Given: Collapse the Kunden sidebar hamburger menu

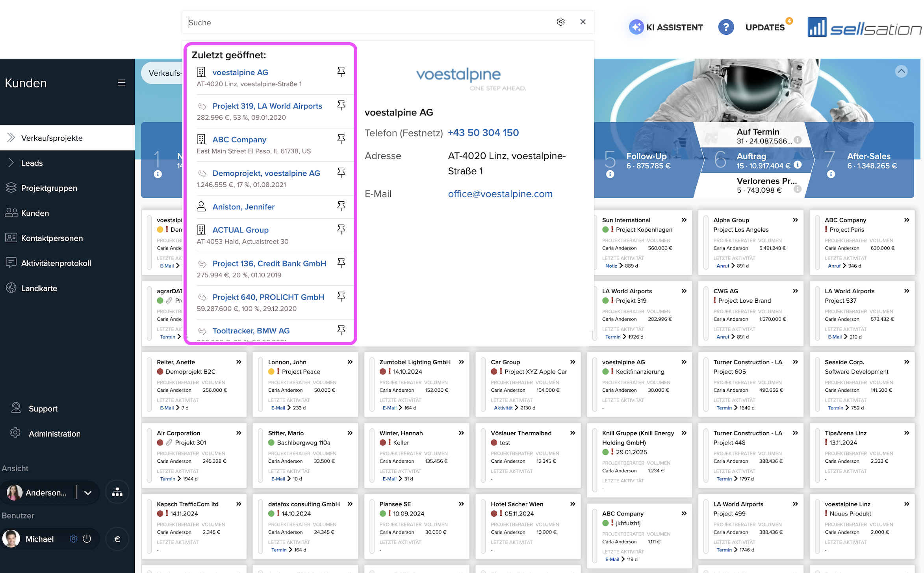Looking at the screenshot, I should (x=122, y=83).
